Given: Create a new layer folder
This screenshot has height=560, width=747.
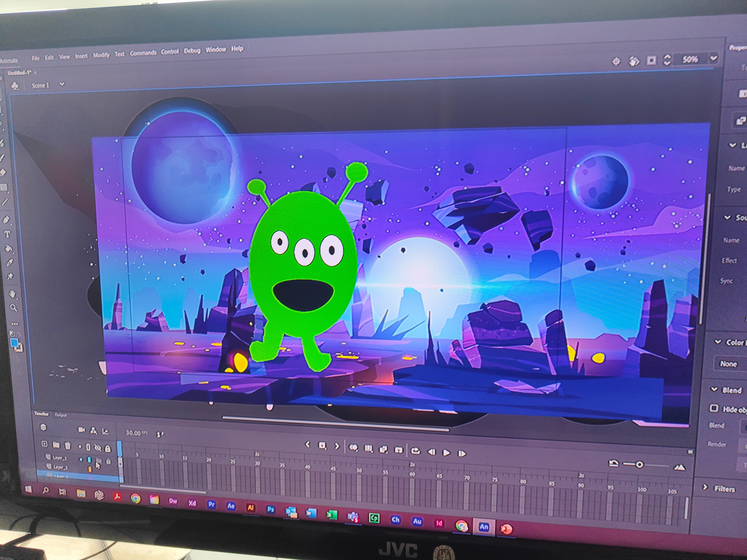Looking at the screenshot, I should point(56,445).
